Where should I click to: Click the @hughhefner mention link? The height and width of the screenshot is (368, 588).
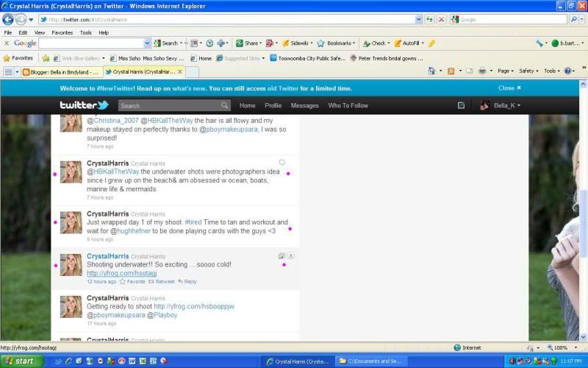tap(130, 231)
